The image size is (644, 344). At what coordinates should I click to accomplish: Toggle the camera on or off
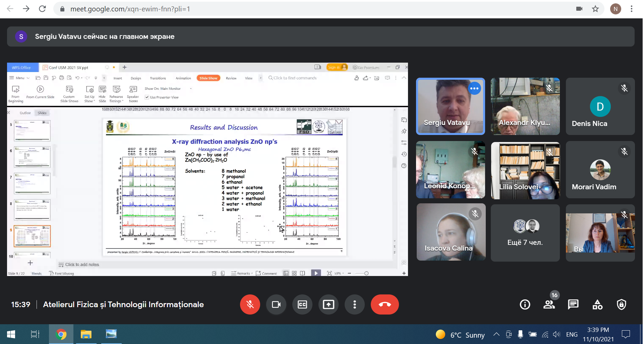(x=276, y=304)
